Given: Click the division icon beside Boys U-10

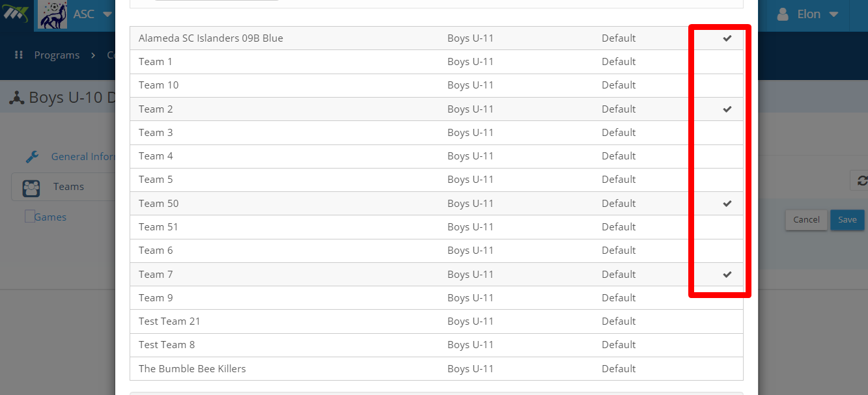Looking at the screenshot, I should pos(16,98).
